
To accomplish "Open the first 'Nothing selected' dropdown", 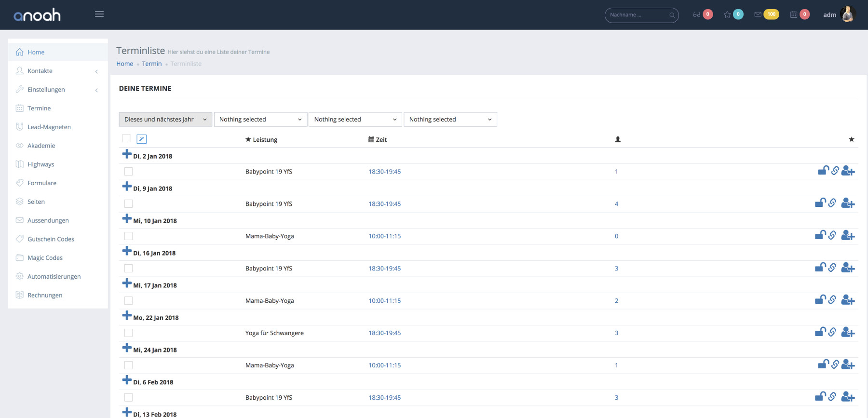I will pyautogui.click(x=260, y=119).
